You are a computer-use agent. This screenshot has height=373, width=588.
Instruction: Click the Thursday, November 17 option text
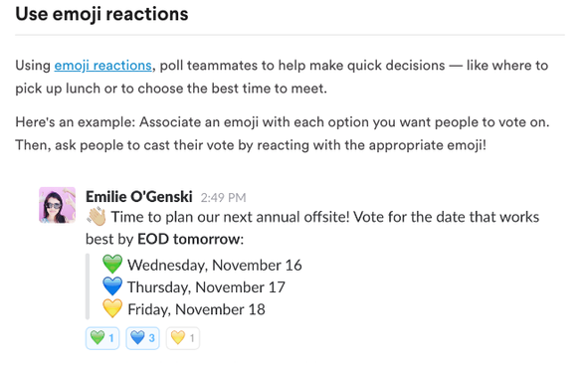click(x=206, y=287)
